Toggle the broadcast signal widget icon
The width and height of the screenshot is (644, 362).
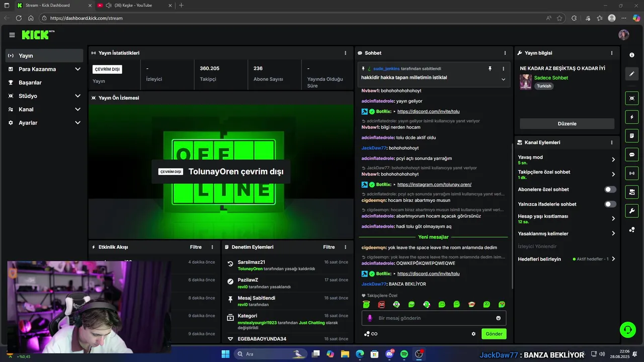coord(632,173)
